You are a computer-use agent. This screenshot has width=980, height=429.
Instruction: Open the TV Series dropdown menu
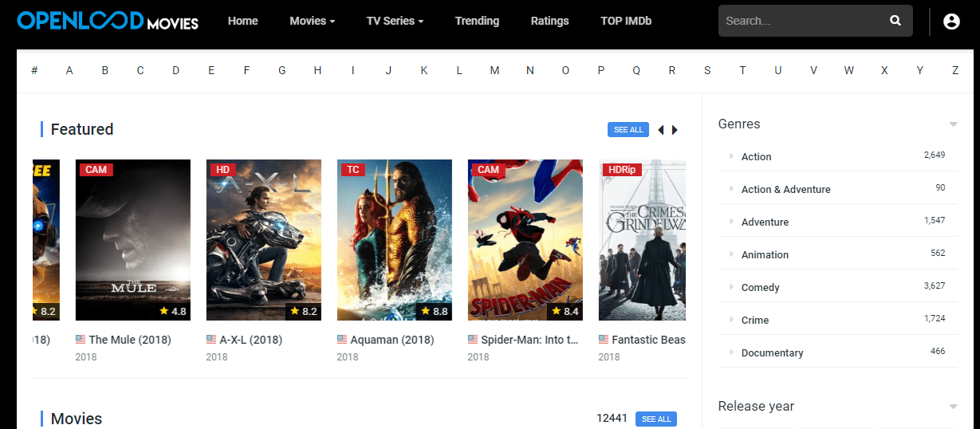point(395,21)
